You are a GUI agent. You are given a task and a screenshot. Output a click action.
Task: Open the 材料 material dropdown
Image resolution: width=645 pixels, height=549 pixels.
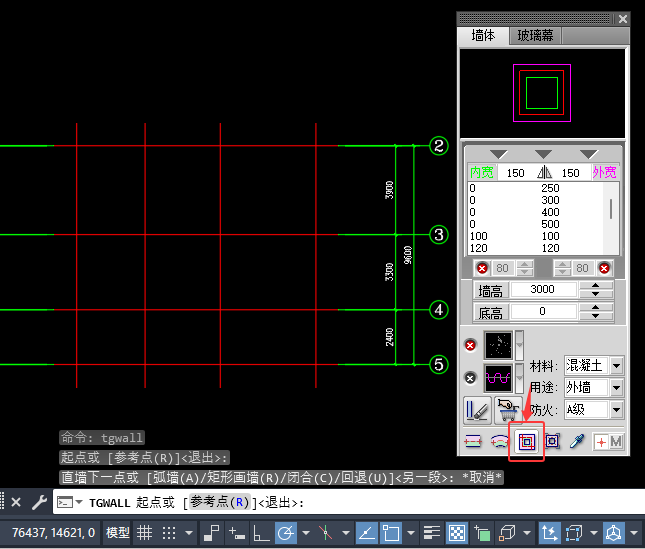[x=616, y=366]
